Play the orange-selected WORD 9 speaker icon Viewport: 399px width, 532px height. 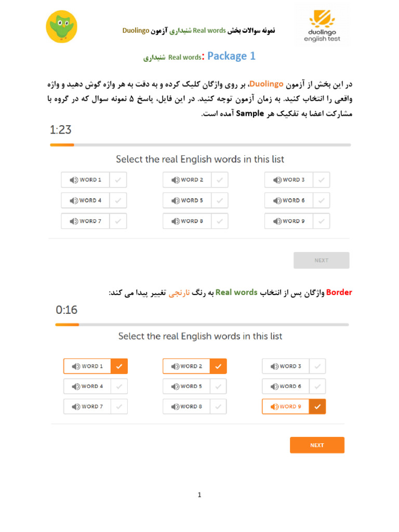(x=274, y=407)
